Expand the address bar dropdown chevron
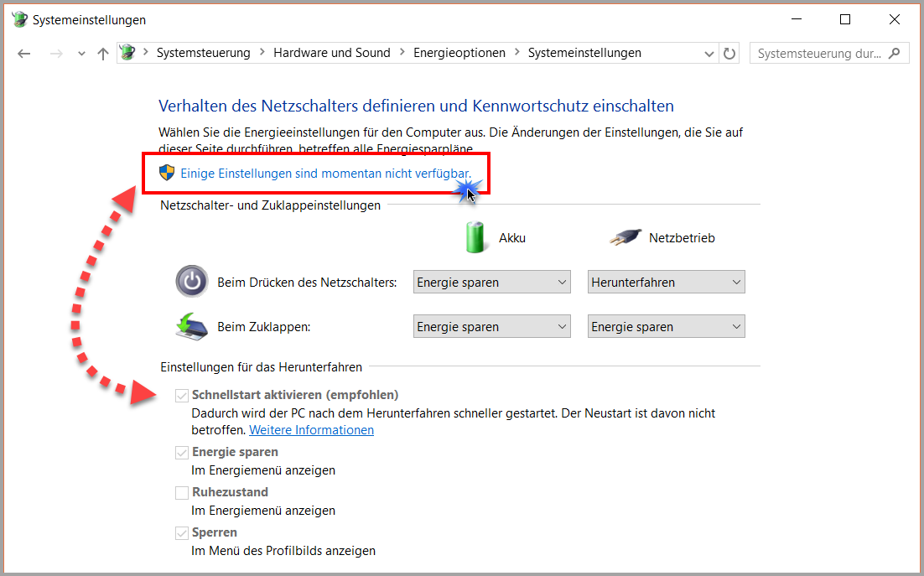This screenshot has width=924, height=576. click(709, 53)
